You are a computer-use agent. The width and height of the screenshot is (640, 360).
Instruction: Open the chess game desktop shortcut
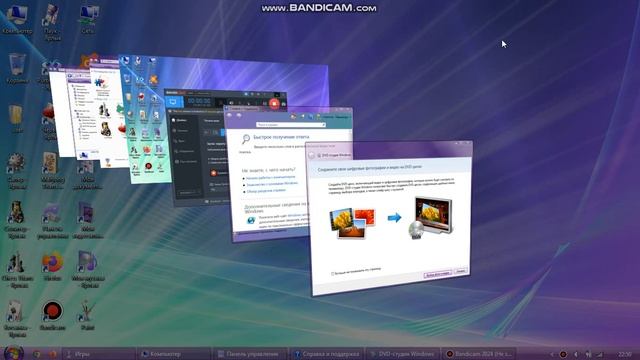coord(17,270)
